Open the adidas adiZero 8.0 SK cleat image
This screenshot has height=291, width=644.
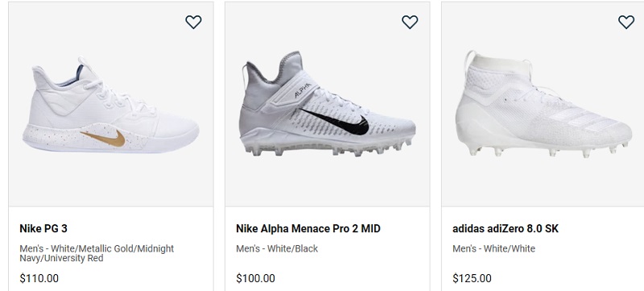[544, 104]
